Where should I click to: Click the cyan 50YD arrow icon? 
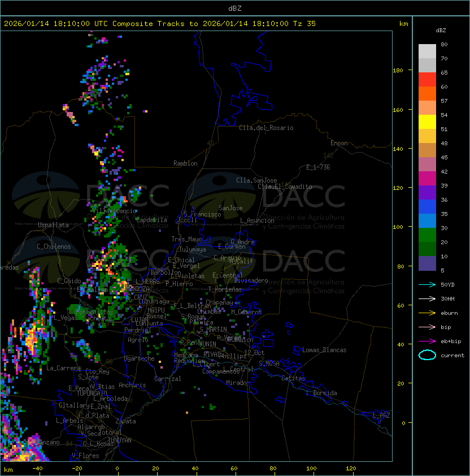click(x=427, y=284)
